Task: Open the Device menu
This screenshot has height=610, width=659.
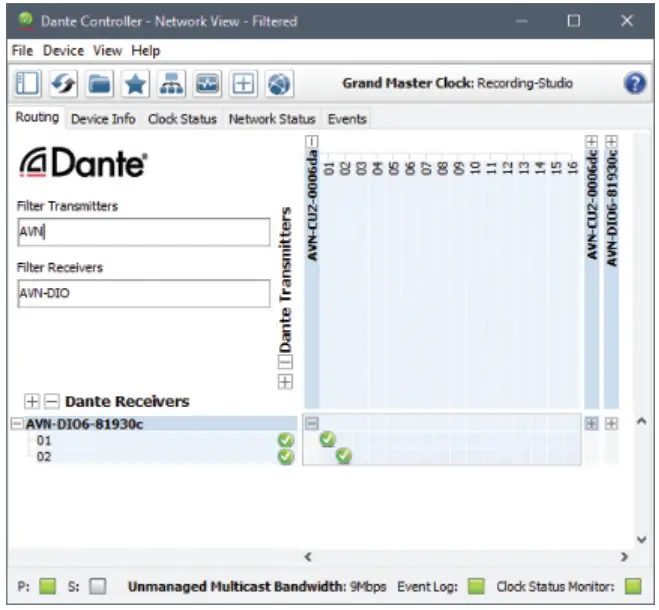Action: (64, 50)
